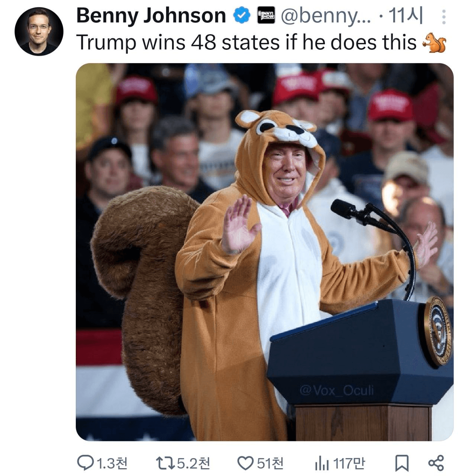Open the @benny username handle link

[326, 16]
